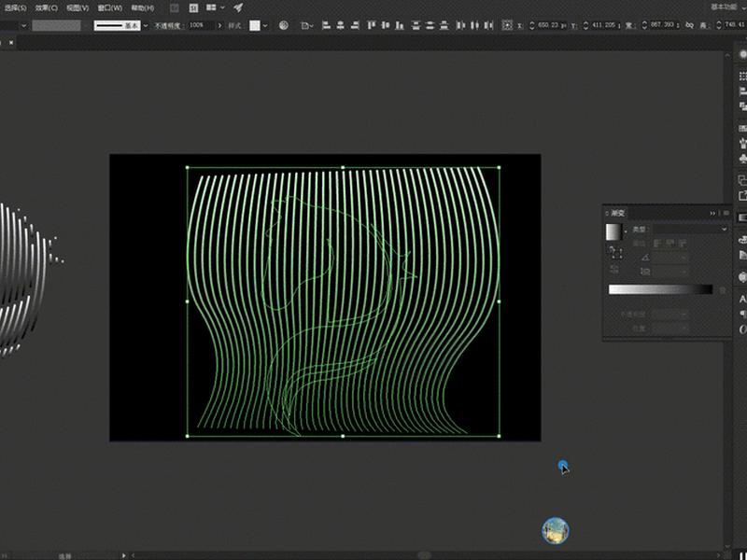Click the horizontal scrollbar at bottom
This screenshot has height=560, width=747.
(x=425, y=555)
